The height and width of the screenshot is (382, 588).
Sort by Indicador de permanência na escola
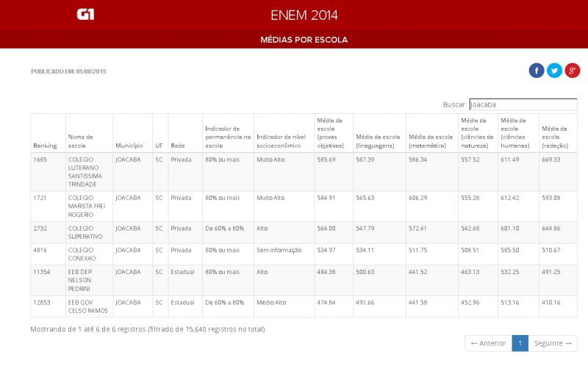coord(227,137)
